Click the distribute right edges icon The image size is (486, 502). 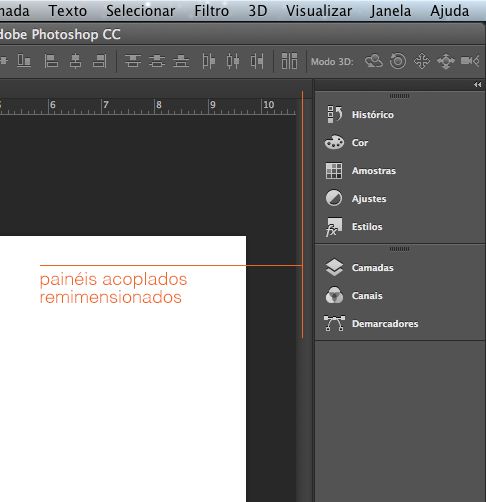tap(257, 61)
